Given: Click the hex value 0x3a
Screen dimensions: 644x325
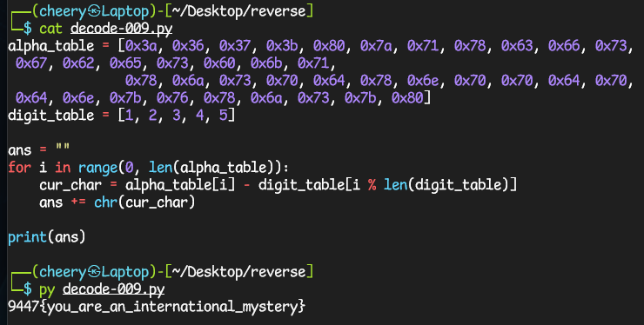Looking at the screenshot, I should point(141,45).
